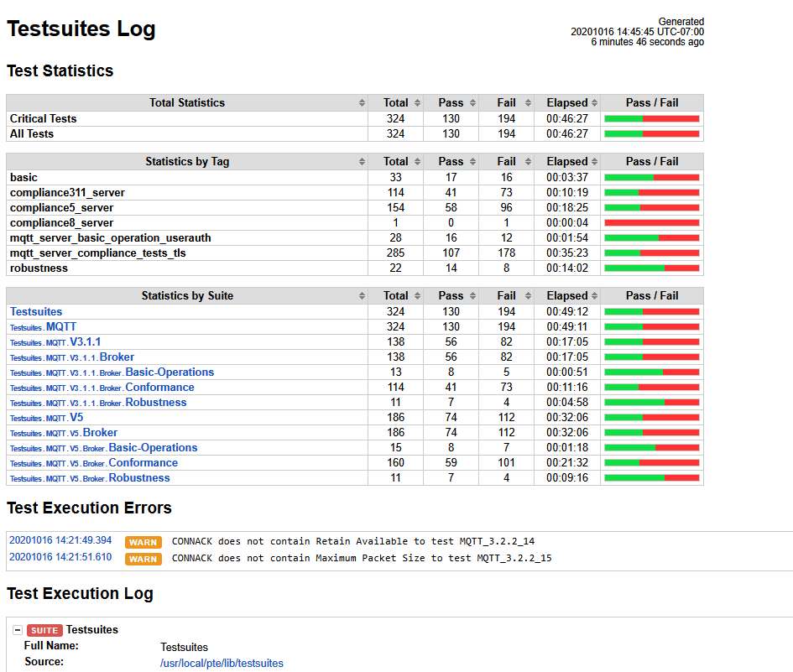Click sort arrows in Statistics by Tag header

click(x=362, y=161)
